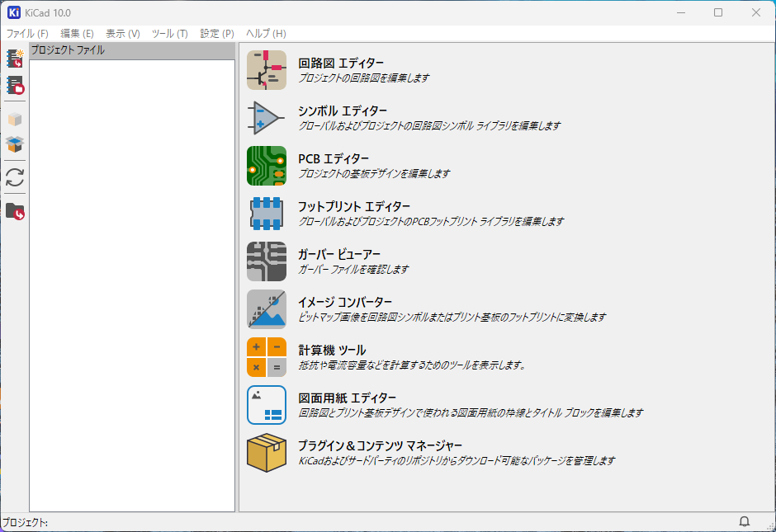Click the notifications bell in status bar
The width and height of the screenshot is (776, 532).
(x=744, y=521)
